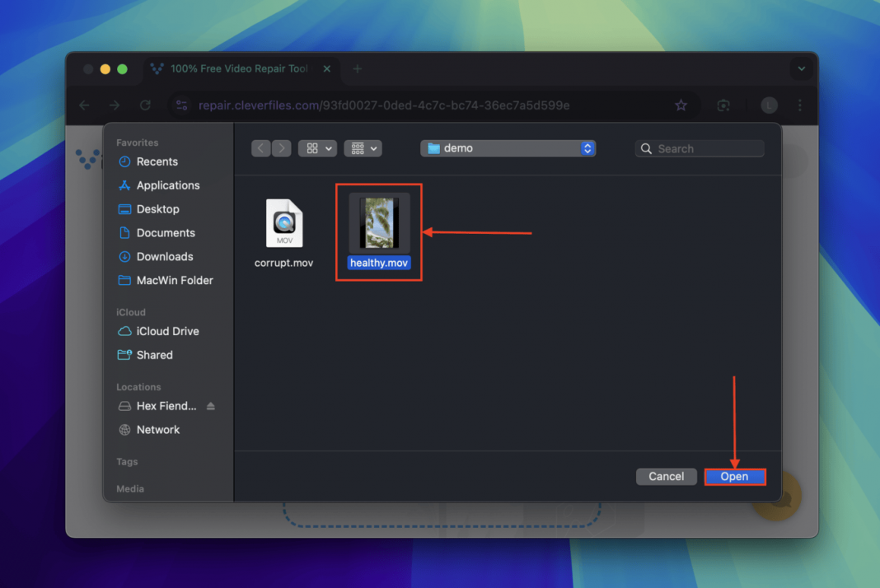The height and width of the screenshot is (588, 880).
Task: Select the corrupt.mov file
Action: click(283, 223)
